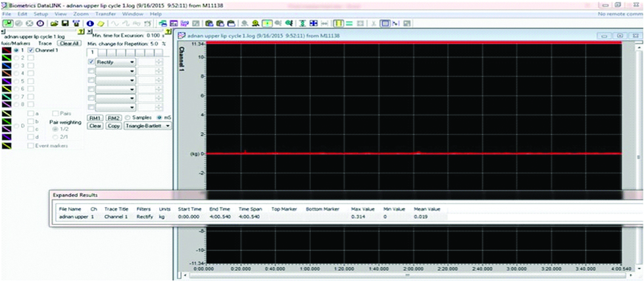Click the Min. time for Excursion value field
Viewport: 644px width, 282px height.
153,34
